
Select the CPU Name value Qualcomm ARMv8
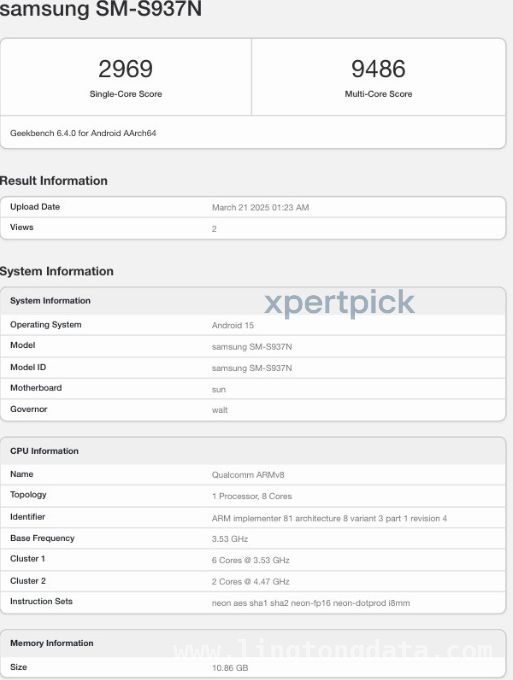point(248,475)
